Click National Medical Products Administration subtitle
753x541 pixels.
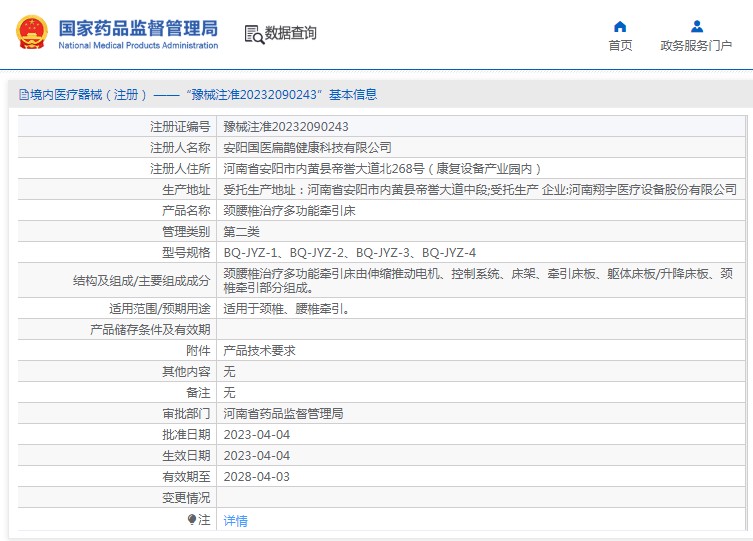[138, 46]
